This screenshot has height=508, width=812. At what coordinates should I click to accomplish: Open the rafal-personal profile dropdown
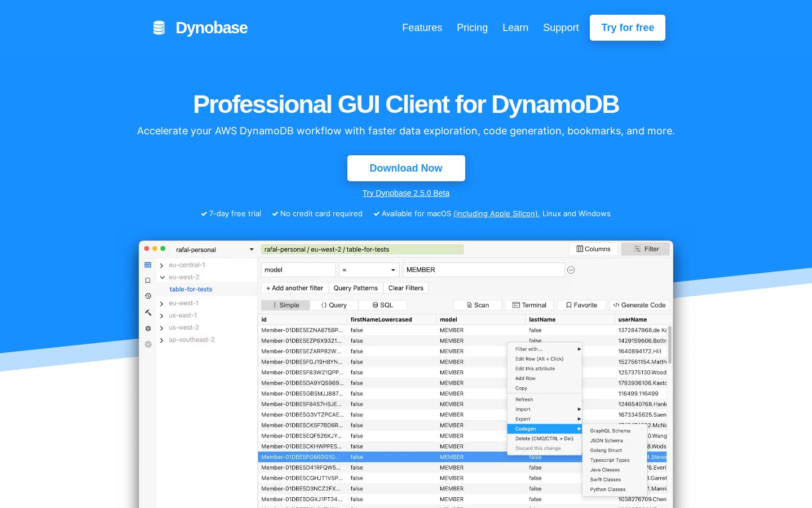click(x=214, y=249)
